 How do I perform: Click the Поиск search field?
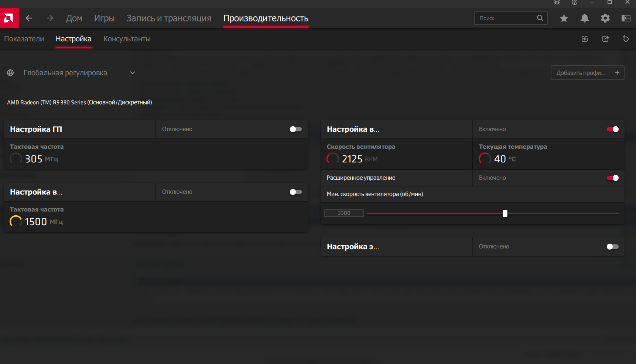coord(506,18)
